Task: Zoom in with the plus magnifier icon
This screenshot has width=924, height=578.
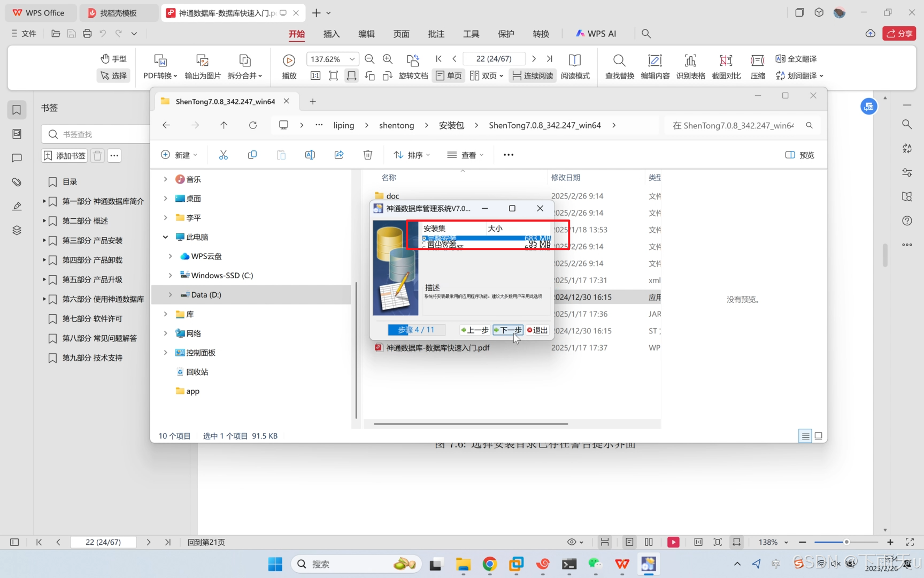Action: (388, 59)
